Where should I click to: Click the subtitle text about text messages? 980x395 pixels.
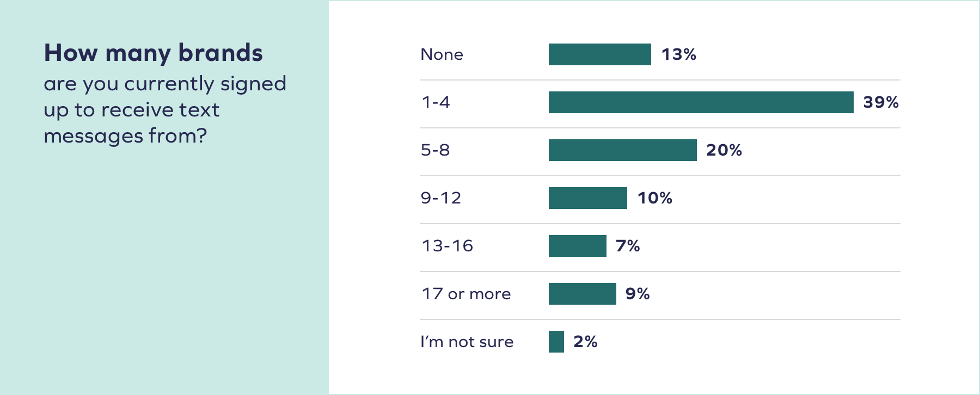[164, 110]
